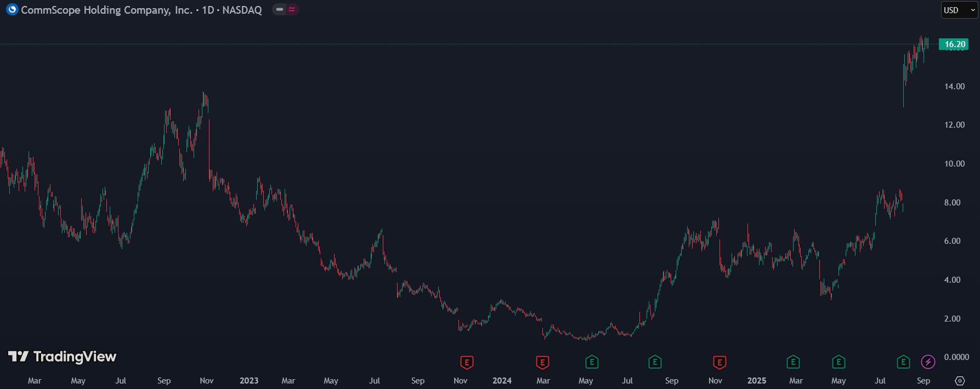Open red earnings marker above Mar 2024

click(542, 362)
